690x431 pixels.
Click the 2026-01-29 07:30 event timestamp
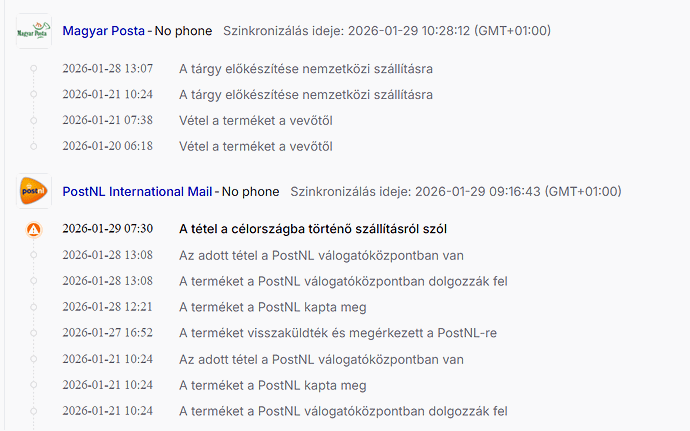point(107,229)
